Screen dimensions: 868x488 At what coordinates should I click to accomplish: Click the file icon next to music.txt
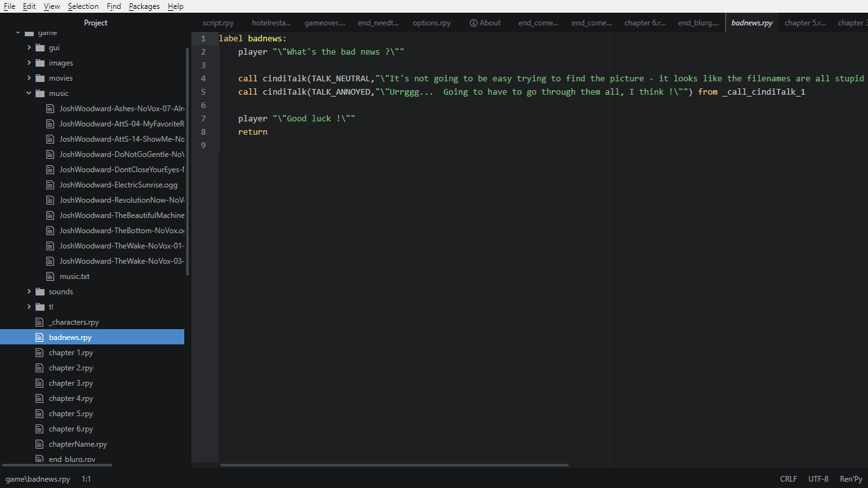(x=50, y=276)
